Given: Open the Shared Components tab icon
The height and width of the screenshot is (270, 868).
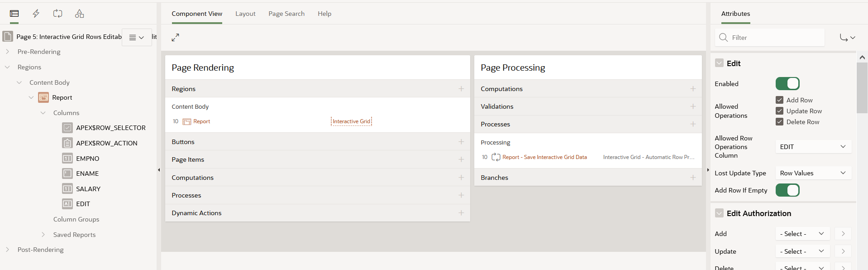Looking at the screenshot, I should (x=79, y=14).
